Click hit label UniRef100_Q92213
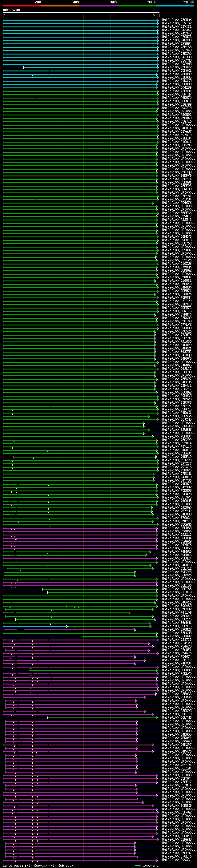This screenshot has height=868, width=197. 176,535
